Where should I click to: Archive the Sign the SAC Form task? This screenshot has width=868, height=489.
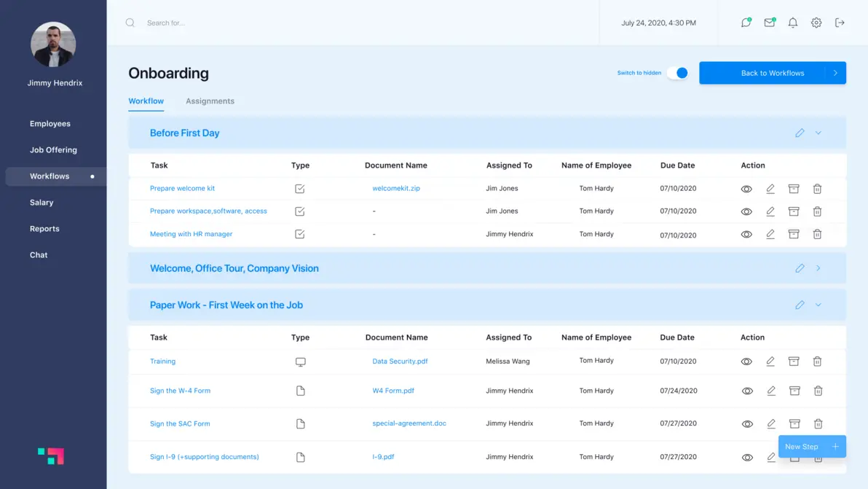[x=795, y=423]
